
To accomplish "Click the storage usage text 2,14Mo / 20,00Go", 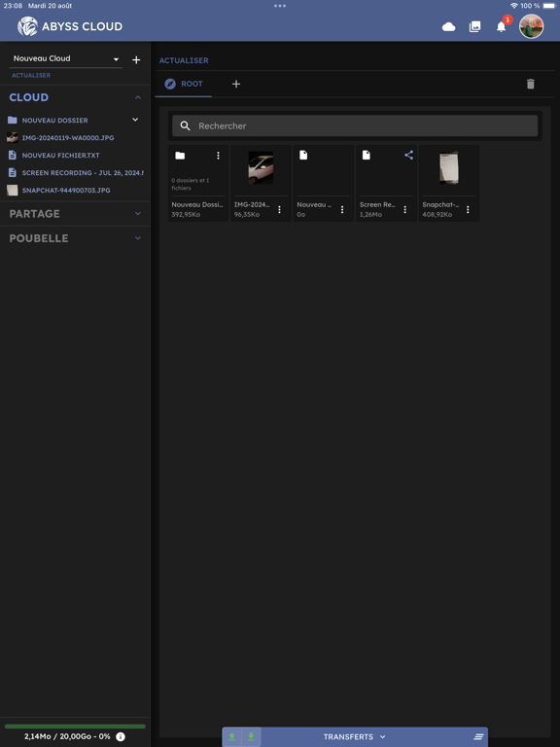I will [x=67, y=736].
